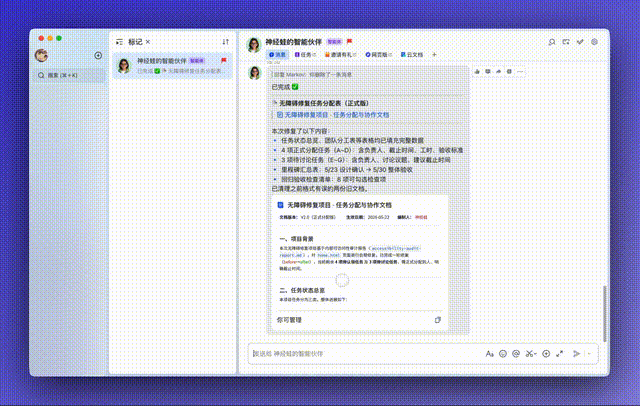Switch to the 网页版 tab
640x406 pixels.
click(378, 55)
